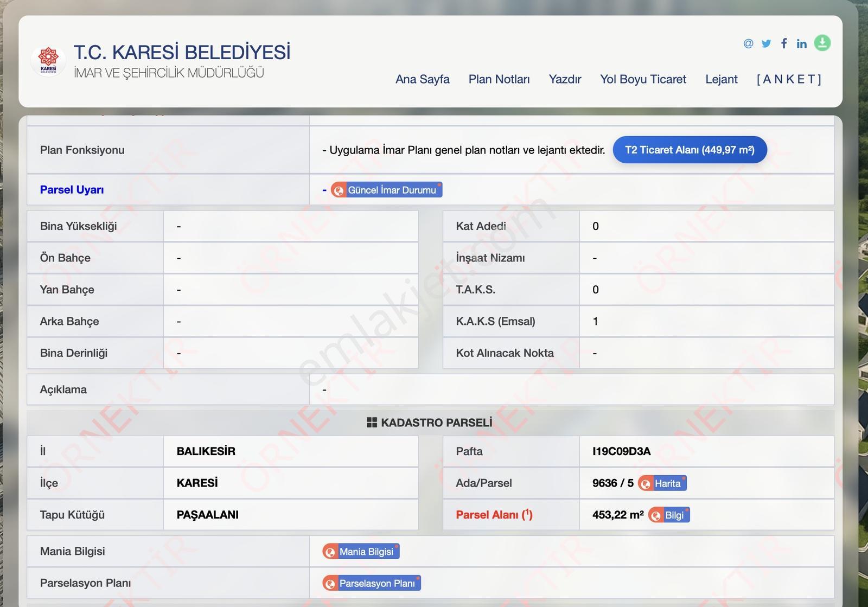
Task: Open the Twitter icon link
Action: point(766,43)
